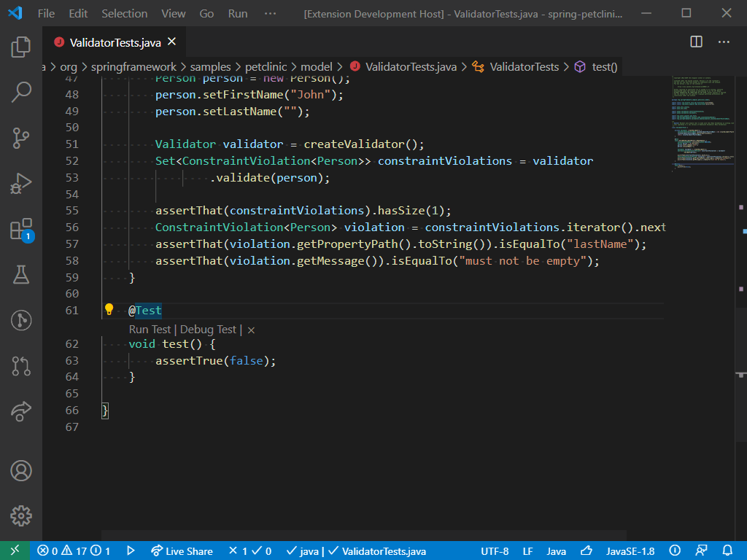Click the @Test annotation on line 61
Image resolution: width=747 pixels, height=560 pixels.
145,311
